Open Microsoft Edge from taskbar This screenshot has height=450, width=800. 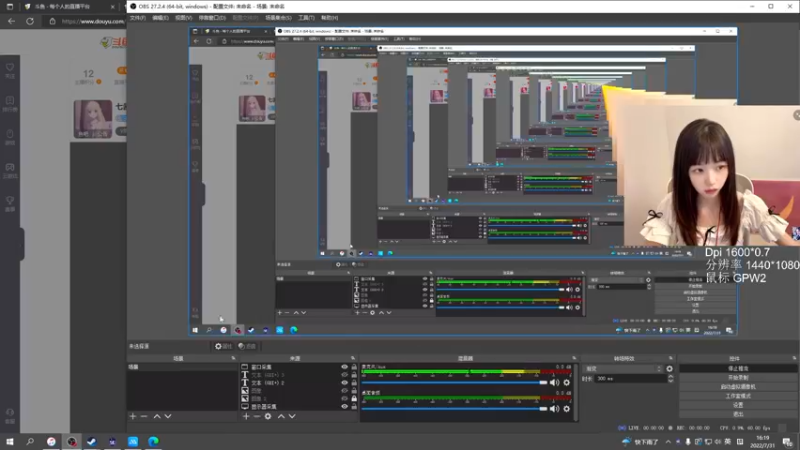click(x=153, y=441)
